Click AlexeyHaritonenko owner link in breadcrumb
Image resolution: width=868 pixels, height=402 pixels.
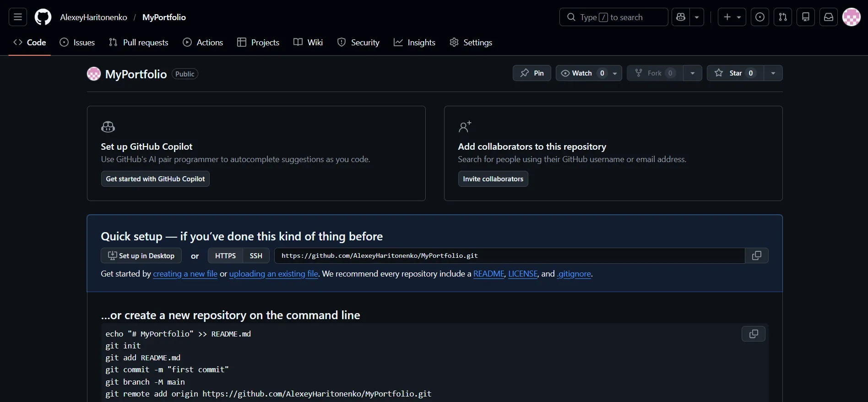coord(94,17)
